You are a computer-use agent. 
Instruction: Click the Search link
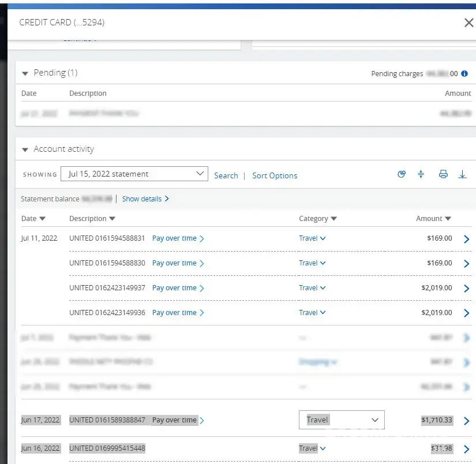tap(226, 175)
